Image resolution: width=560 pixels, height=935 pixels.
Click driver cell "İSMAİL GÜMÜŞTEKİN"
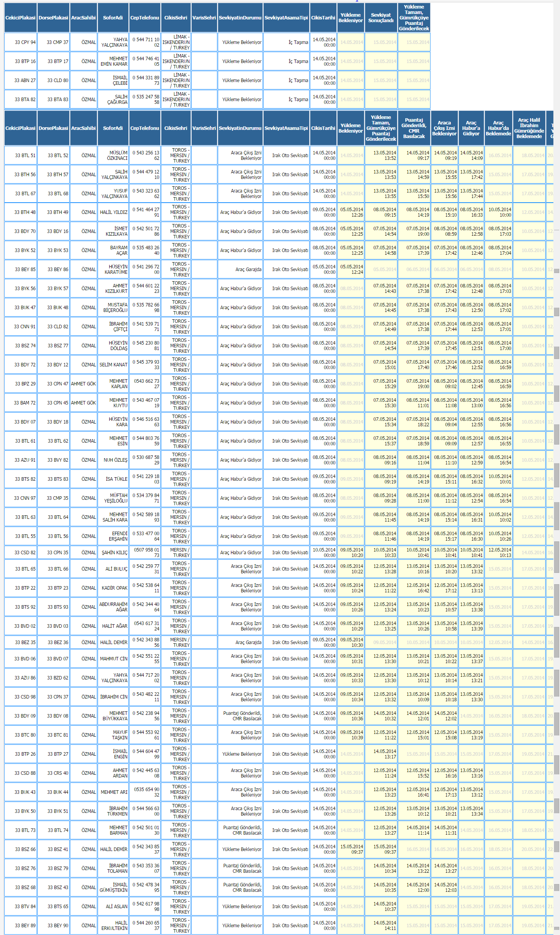(113, 887)
